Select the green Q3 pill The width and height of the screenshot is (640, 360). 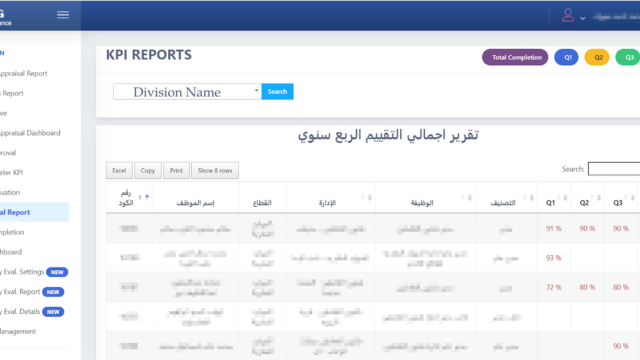tap(628, 57)
